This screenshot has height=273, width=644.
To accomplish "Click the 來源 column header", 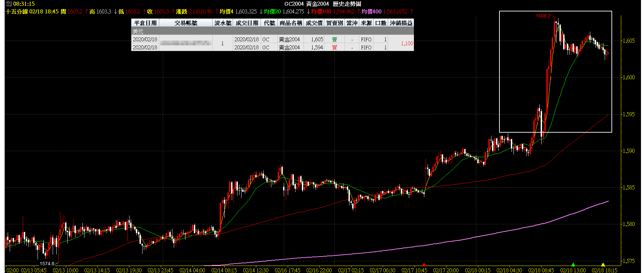I will (366, 23).
